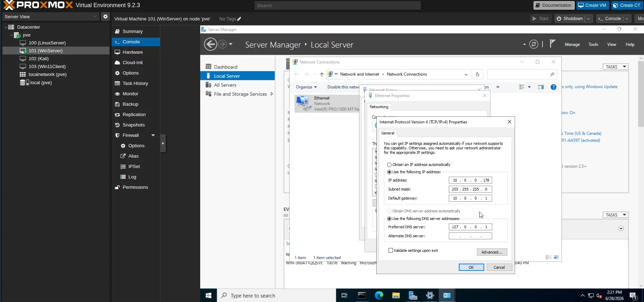Open the Manage menu
Image resolution: width=644 pixels, height=302 pixels.
[x=572, y=44]
